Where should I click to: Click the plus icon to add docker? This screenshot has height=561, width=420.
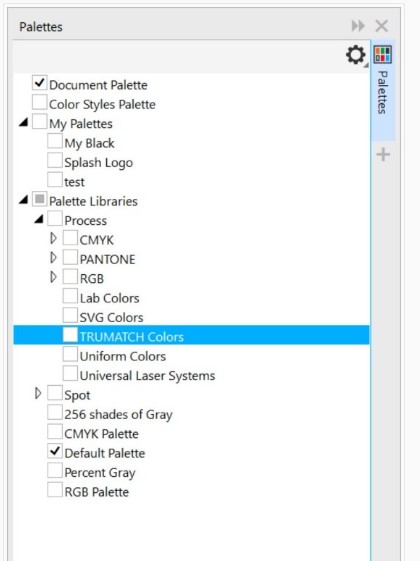point(383,155)
